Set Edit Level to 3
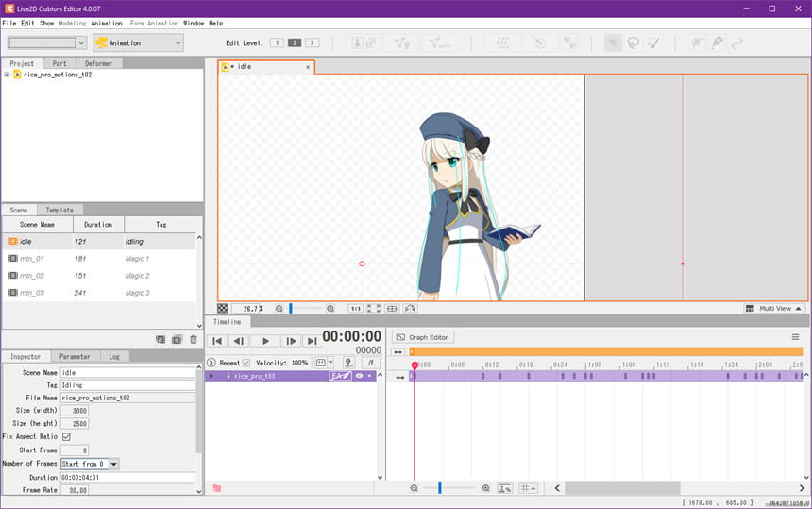The image size is (812, 509). point(312,43)
